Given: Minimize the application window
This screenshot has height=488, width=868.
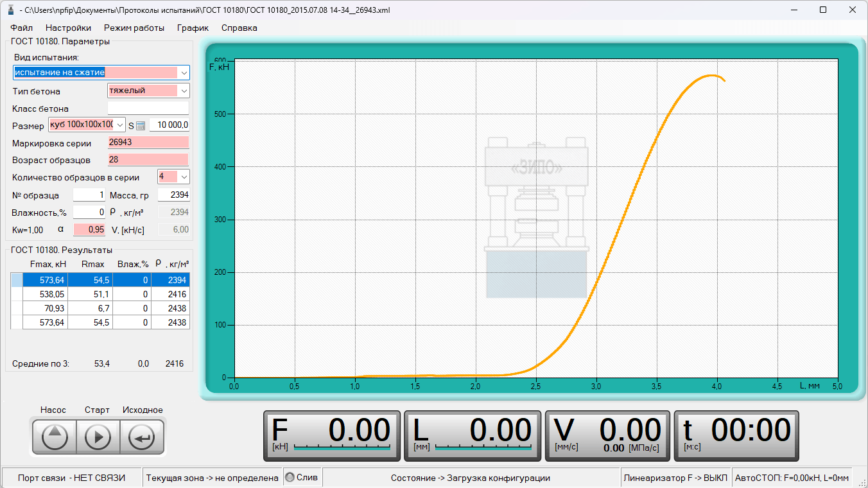Looking at the screenshot, I should tap(794, 10).
